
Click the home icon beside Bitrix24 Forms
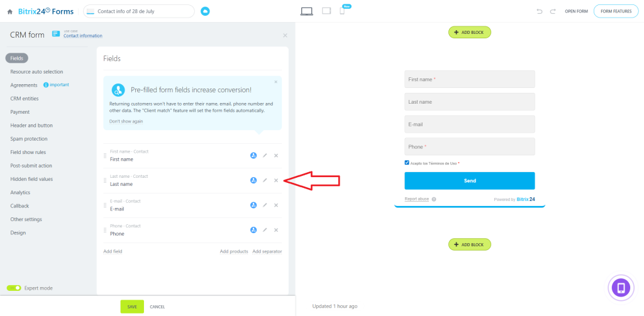click(x=9, y=11)
